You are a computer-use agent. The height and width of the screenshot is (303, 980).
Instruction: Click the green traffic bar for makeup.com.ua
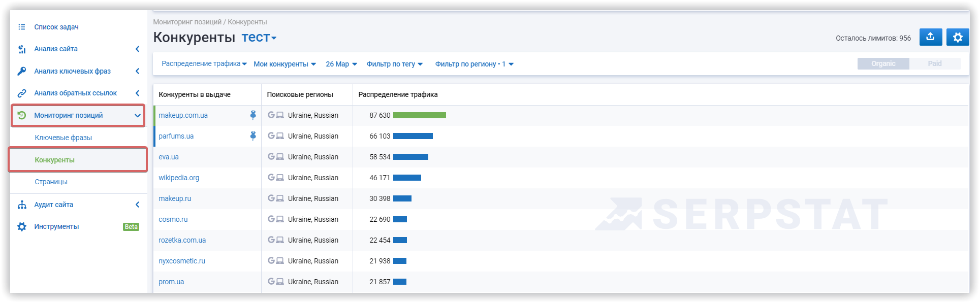tap(420, 115)
